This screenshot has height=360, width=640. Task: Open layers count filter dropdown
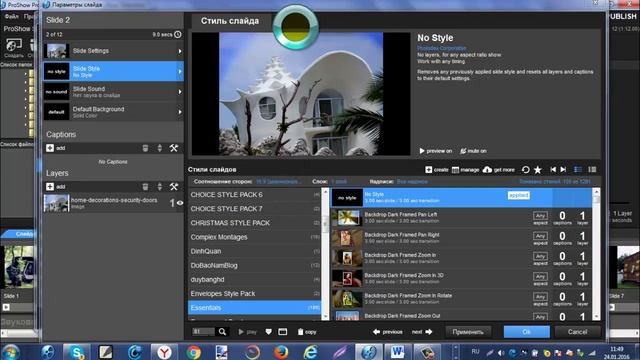click(339, 182)
